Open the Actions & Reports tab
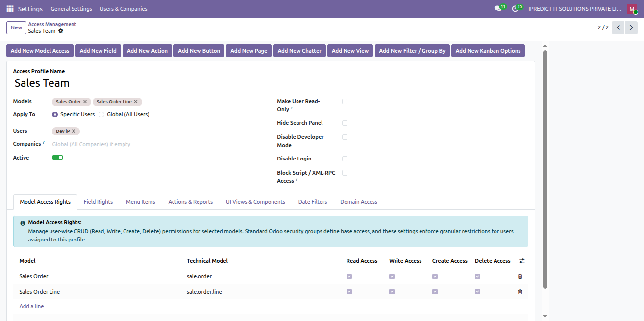Screen dimensions: 644x321 (x=191, y=202)
